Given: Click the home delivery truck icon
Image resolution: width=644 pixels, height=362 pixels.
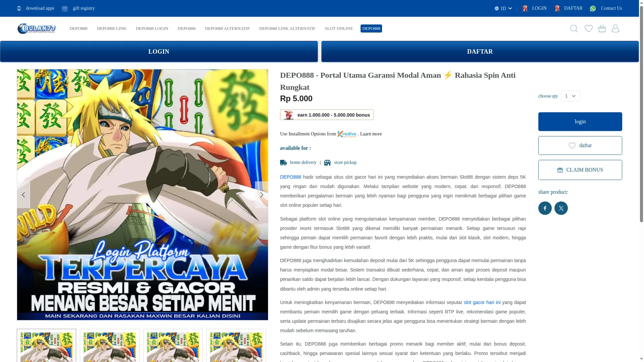Looking at the screenshot, I should (283, 163).
